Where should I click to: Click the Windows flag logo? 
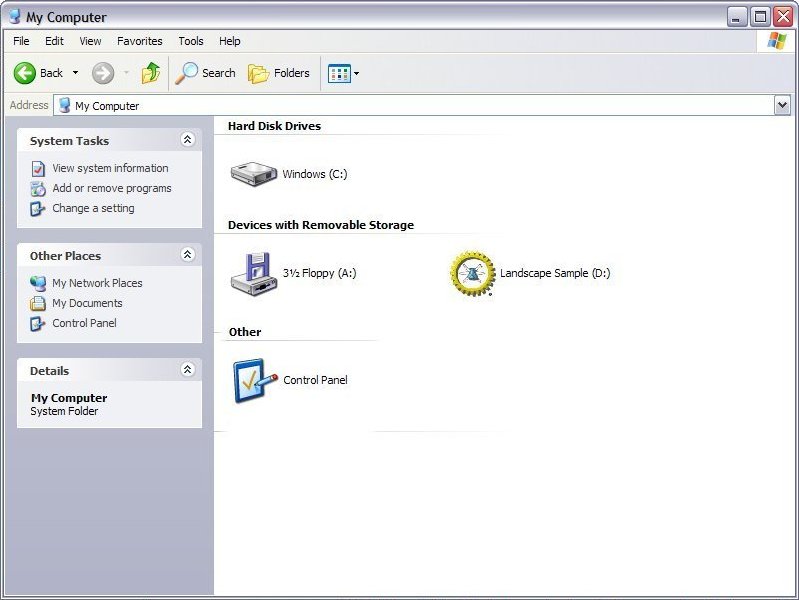click(x=776, y=41)
